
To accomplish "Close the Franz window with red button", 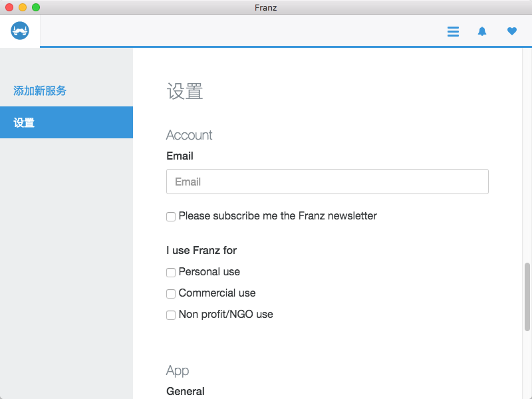I will point(9,7).
